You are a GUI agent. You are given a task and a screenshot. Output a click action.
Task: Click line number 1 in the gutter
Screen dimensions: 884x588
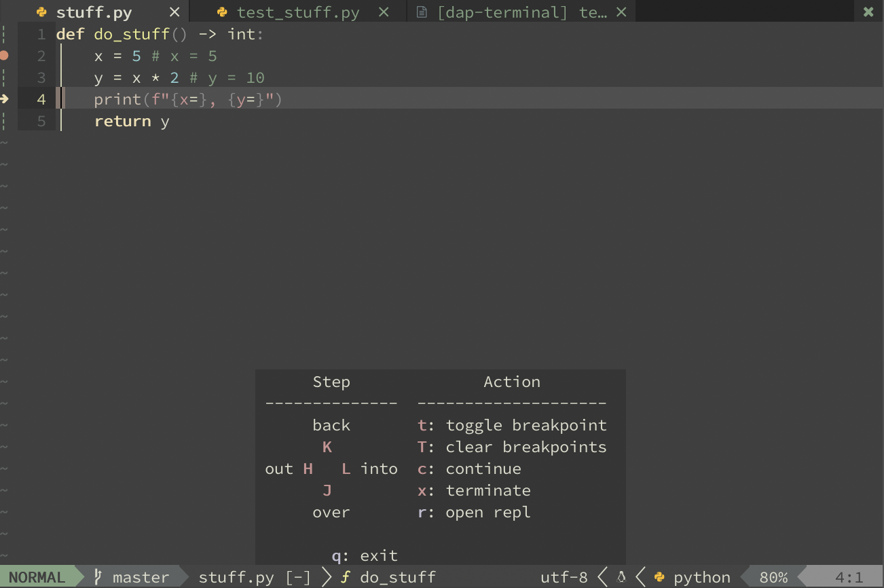click(x=41, y=34)
